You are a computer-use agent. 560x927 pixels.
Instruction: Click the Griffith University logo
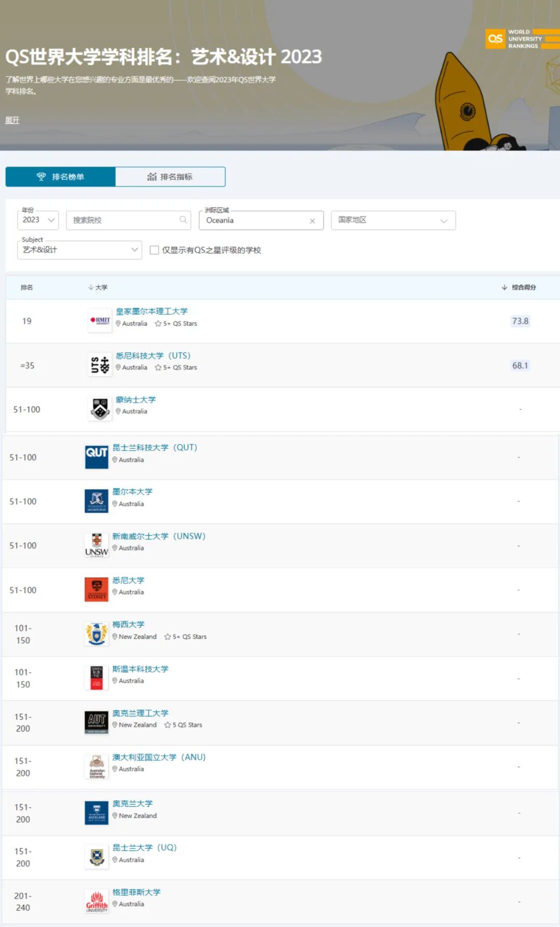96,902
